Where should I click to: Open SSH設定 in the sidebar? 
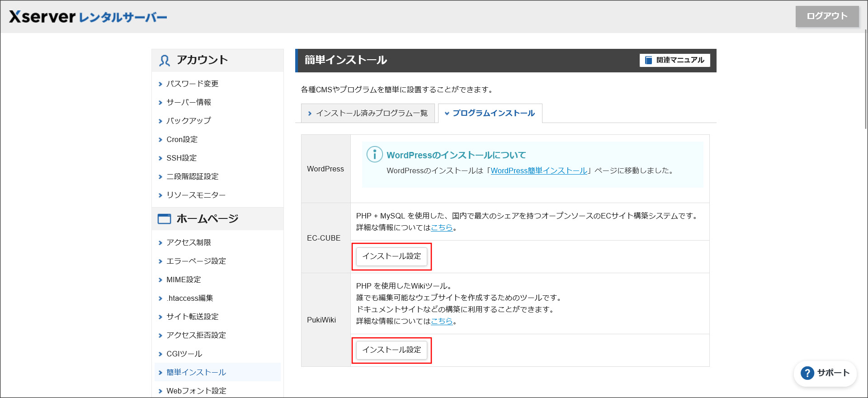pyautogui.click(x=182, y=158)
